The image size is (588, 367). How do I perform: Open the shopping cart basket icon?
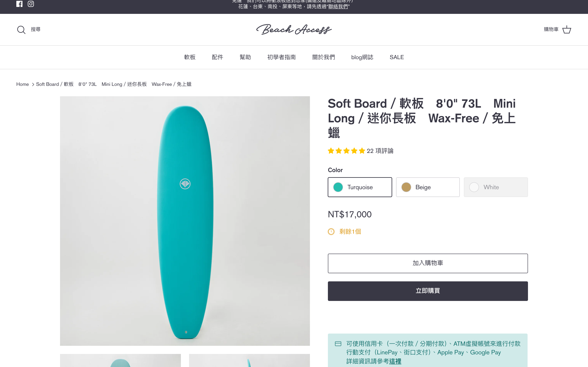567,30
